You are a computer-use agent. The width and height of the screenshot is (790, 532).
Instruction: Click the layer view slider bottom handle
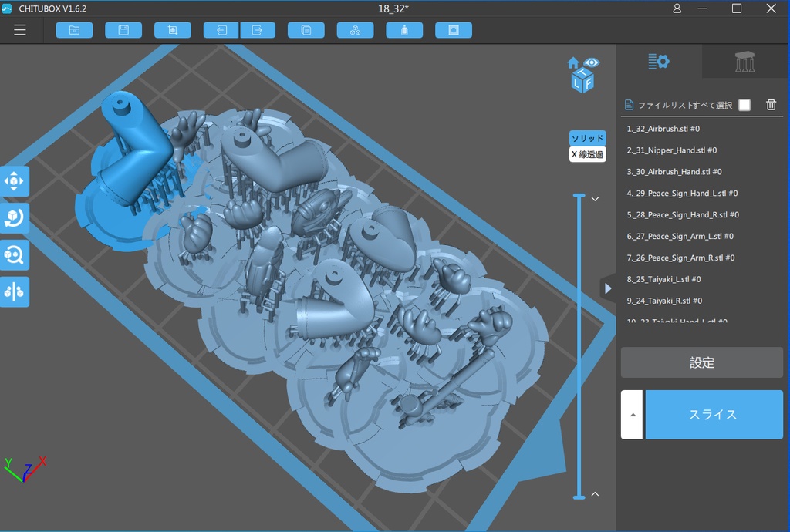click(579, 497)
